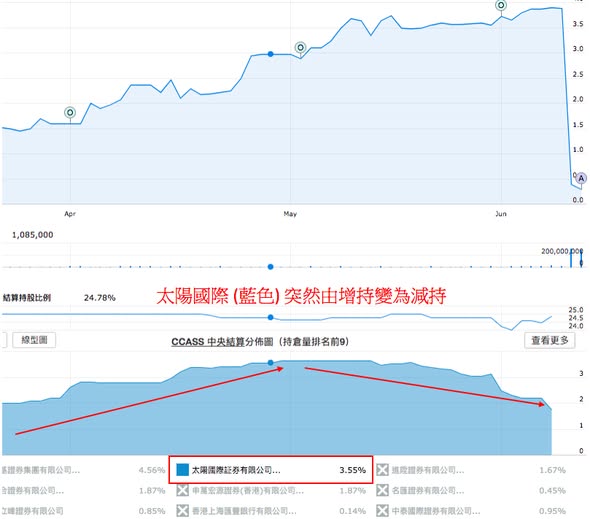Select the blue dot on the volume axis

point(271,267)
